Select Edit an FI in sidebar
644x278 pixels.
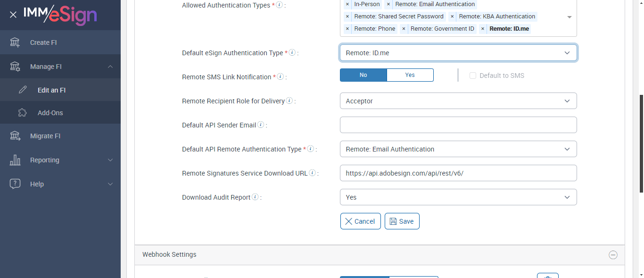(x=51, y=90)
